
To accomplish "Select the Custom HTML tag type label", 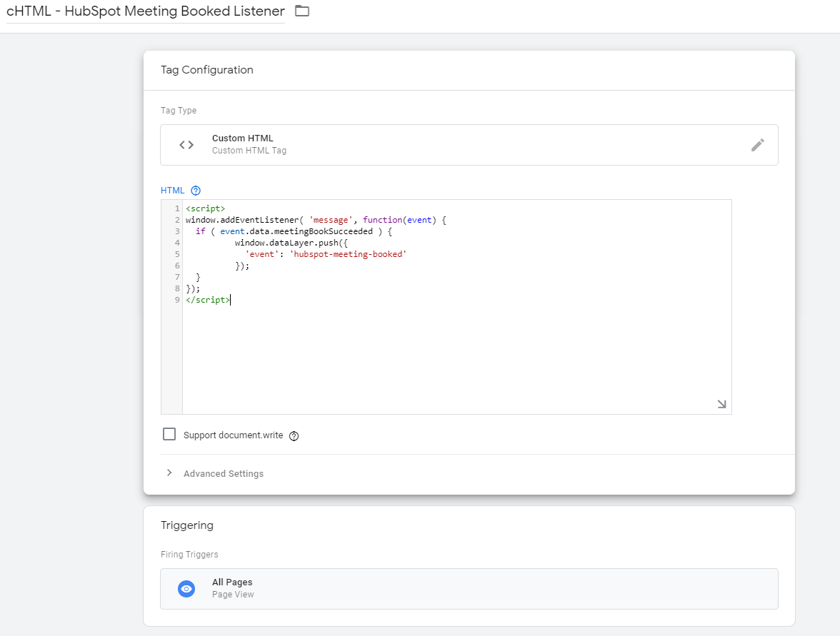I will [242, 138].
